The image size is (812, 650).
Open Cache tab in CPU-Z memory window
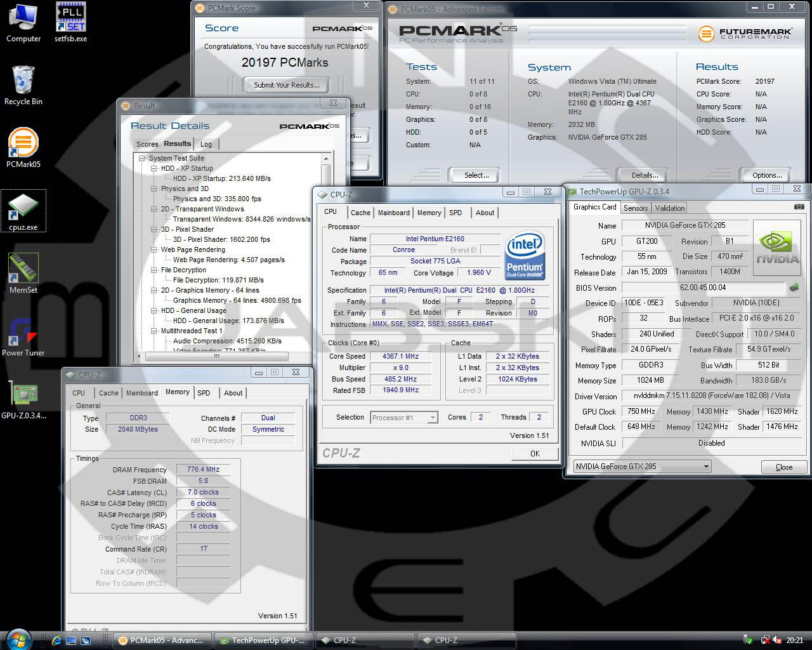[108, 393]
